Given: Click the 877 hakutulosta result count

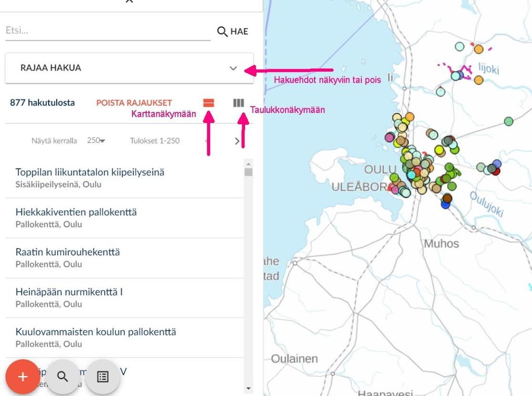Looking at the screenshot, I should (x=43, y=103).
